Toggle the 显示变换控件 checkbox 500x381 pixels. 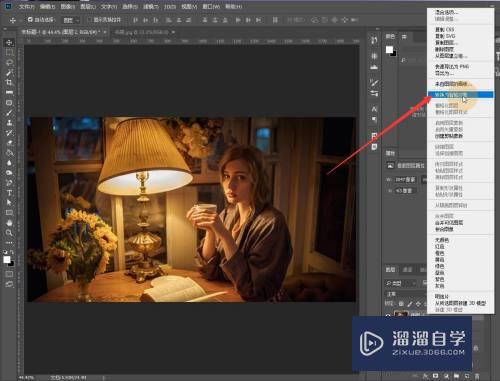[89, 20]
